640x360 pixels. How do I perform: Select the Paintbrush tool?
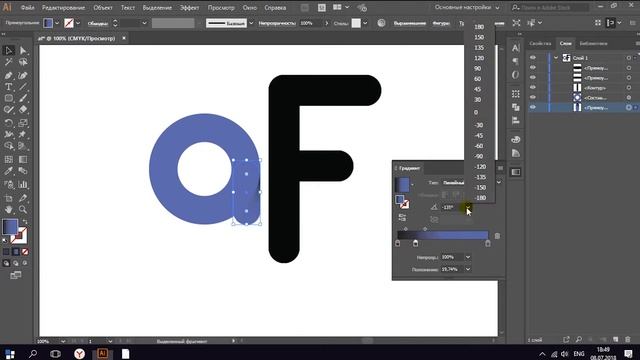point(23,98)
